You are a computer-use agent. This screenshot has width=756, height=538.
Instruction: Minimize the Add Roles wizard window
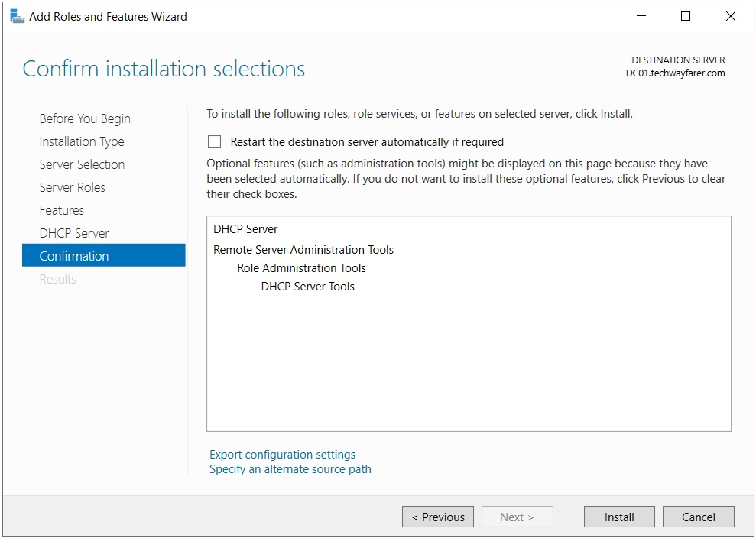point(641,16)
